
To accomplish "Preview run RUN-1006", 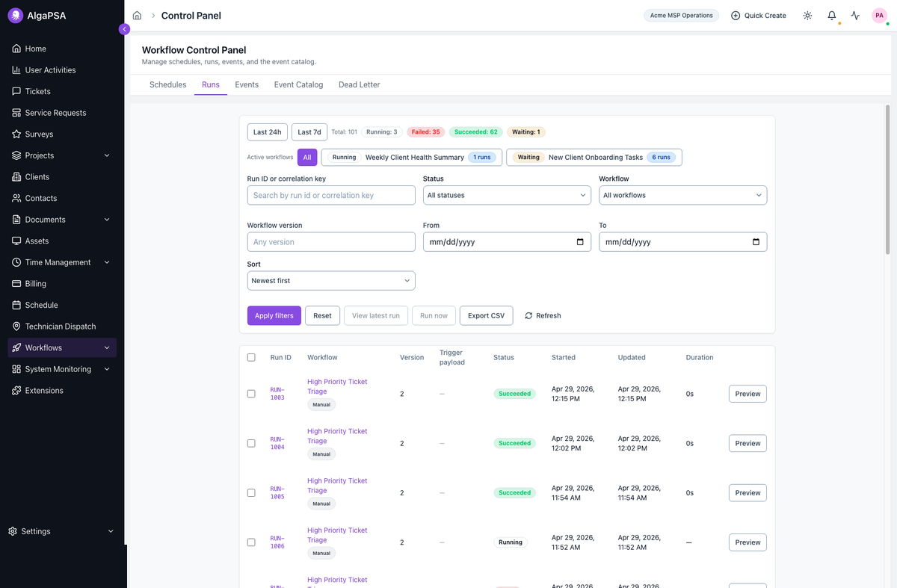I will coord(747,542).
